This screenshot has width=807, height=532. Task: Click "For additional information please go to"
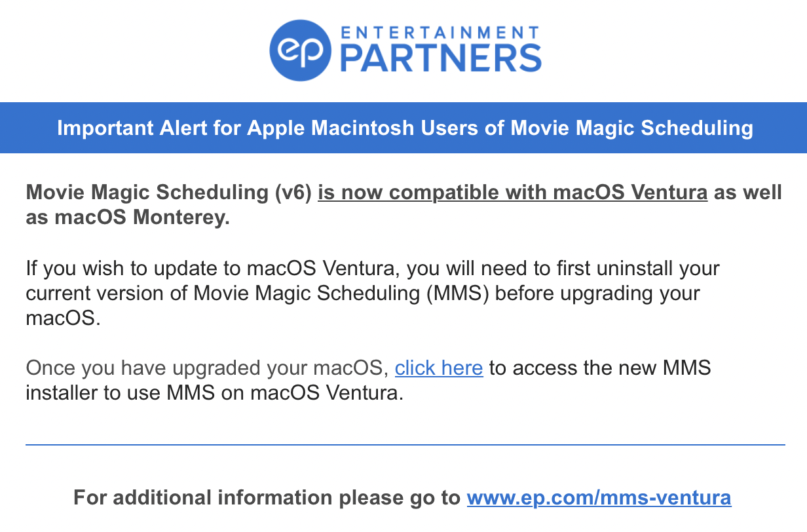coord(267,497)
